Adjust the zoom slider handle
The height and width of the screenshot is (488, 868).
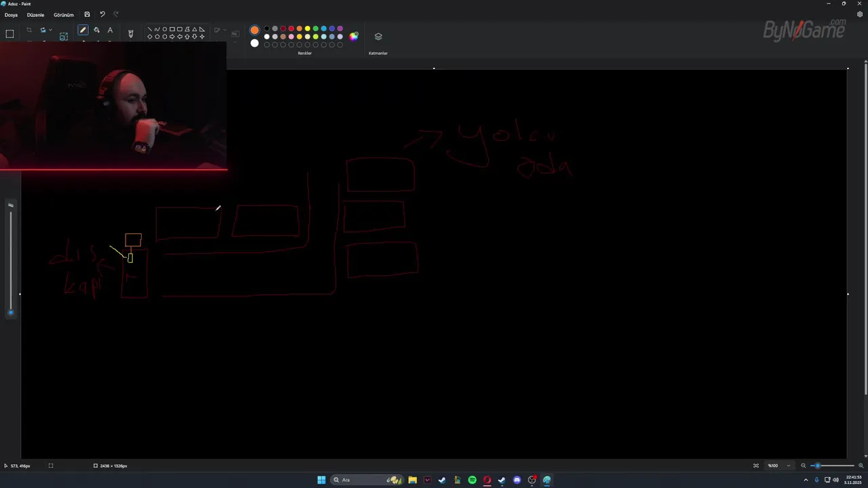point(818,466)
